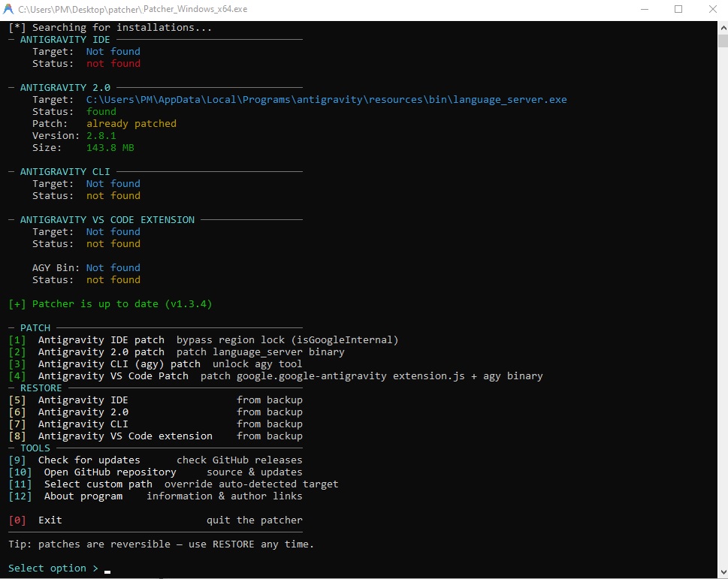
Task: Click option [2] Antigravity 2.0 patch
Action: 177,352
